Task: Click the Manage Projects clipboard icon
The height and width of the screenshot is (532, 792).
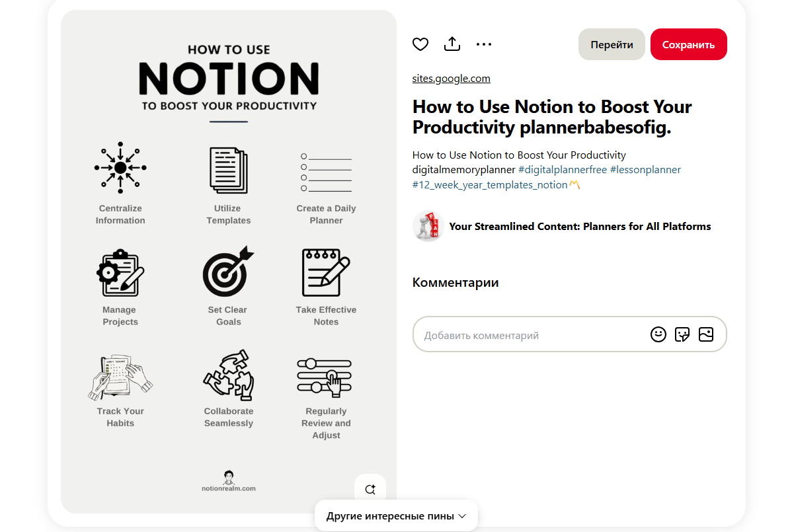Action: point(120,272)
